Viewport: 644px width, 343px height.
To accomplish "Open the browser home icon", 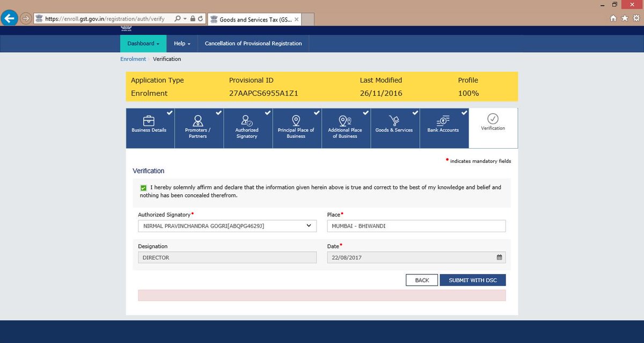I will point(613,18).
